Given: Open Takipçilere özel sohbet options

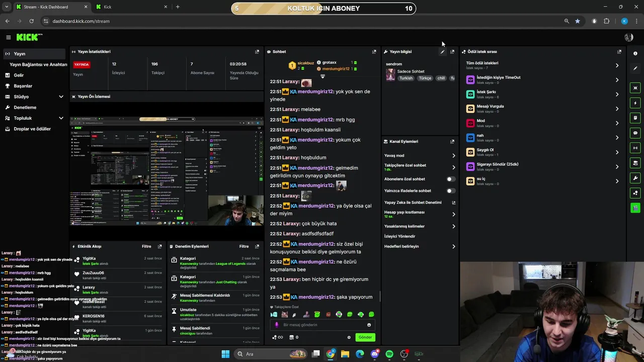Looking at the screenshot, I should pos(420,167).
